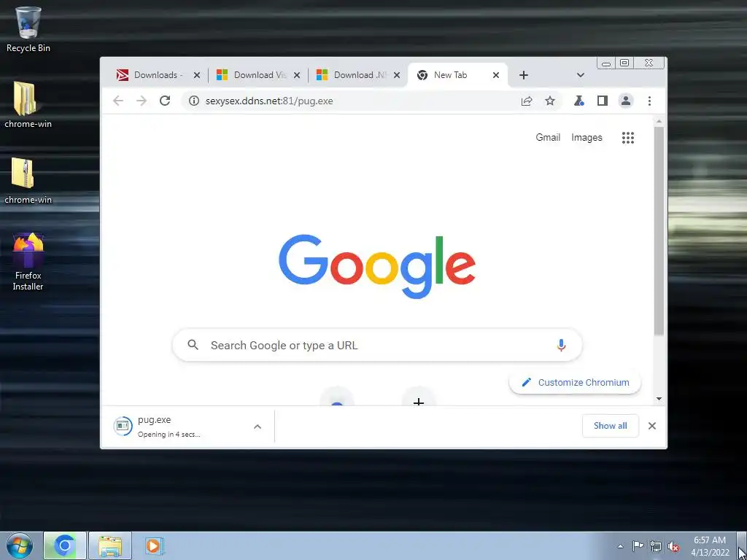This screenshot has width=747, height=560.
Task: Click the scrollbar down arrow
Action: [x=659, y=399]
